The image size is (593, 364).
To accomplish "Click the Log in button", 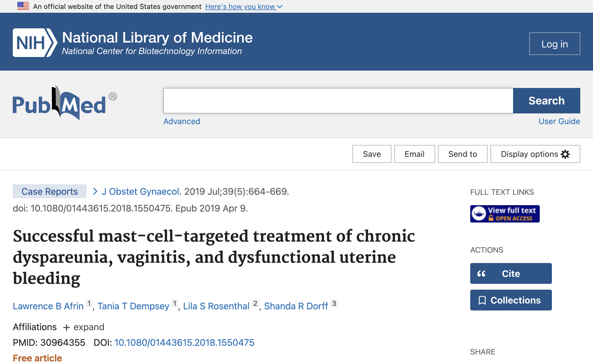I will 554,44.
